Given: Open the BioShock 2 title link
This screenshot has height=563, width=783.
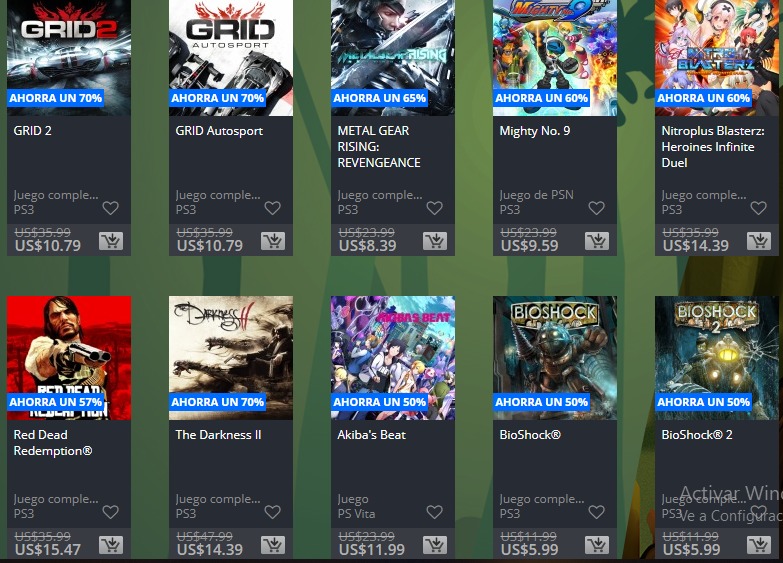Looking at the screenshot, I should [697, 435].
